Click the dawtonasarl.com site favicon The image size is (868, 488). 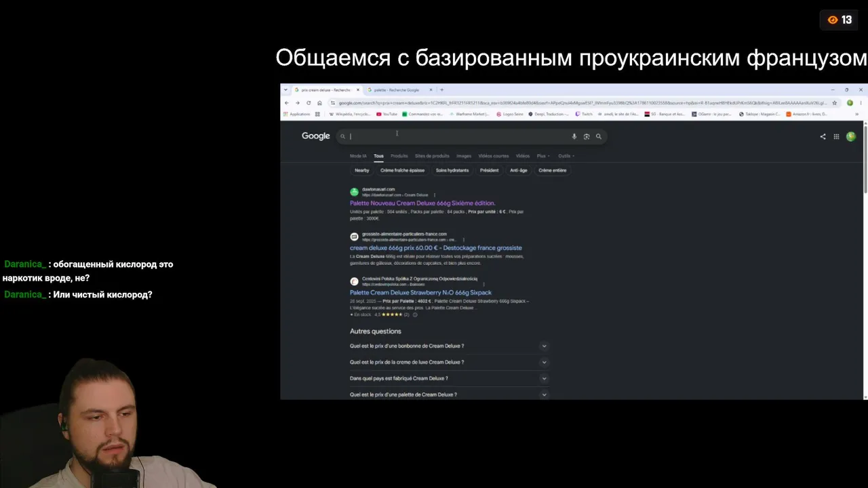click(354, 192)
